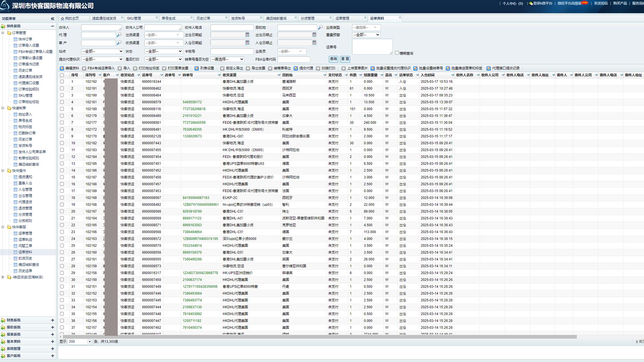The width and height of the screenshot is (644, 362).
Task: Click the 运单号 multi-line text box
Action: click(372, 47)
